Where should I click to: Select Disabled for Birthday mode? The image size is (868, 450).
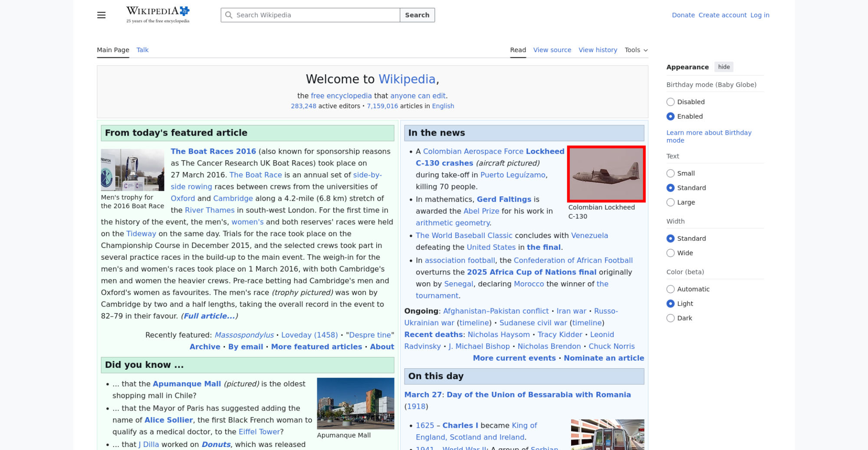(x=671, y=102)
